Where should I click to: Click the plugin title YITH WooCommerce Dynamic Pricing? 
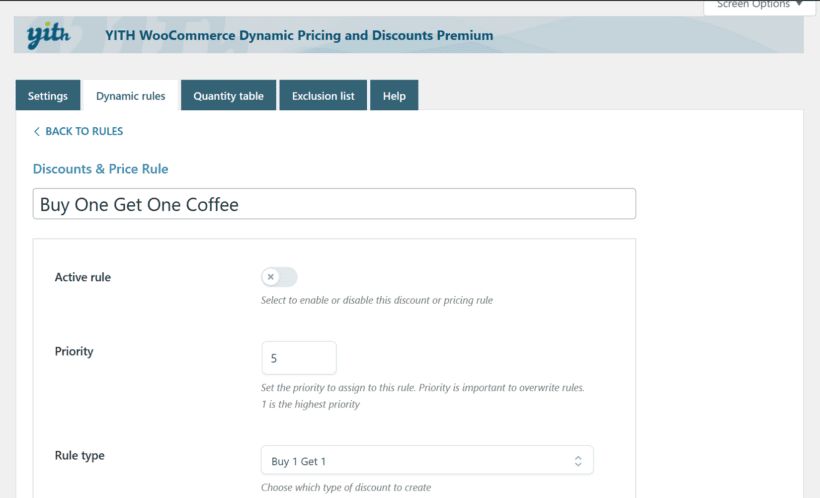coord(299,36)
